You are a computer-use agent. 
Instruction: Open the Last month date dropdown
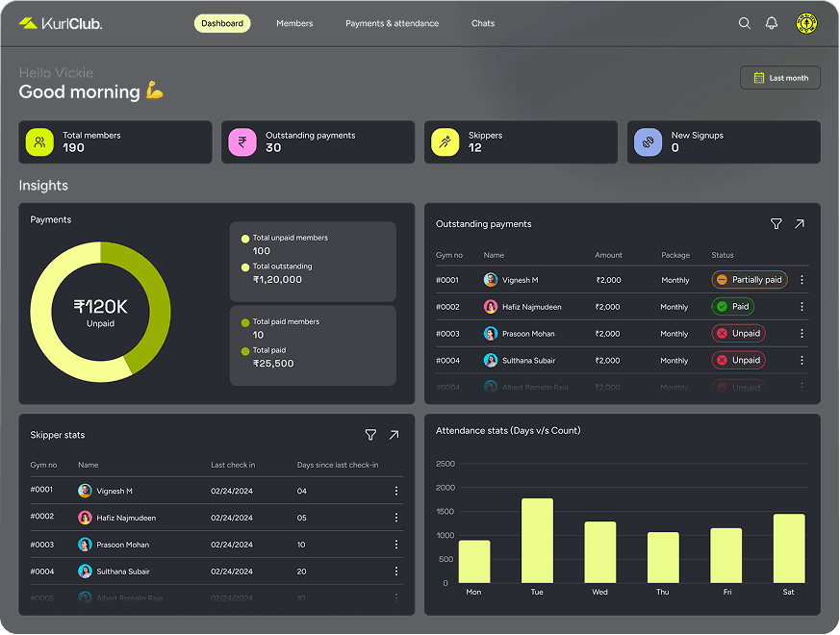[780, 78]
